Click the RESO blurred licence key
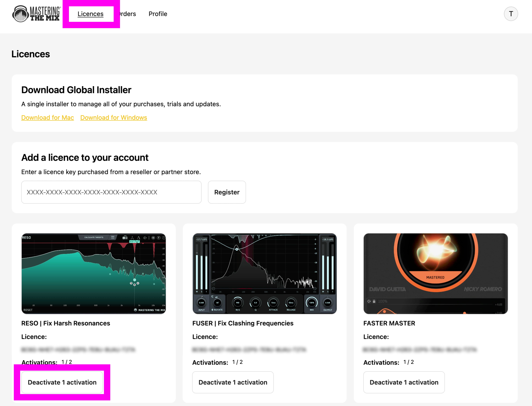Viewport: 532px width, 406px height. (x=78, y=349)
